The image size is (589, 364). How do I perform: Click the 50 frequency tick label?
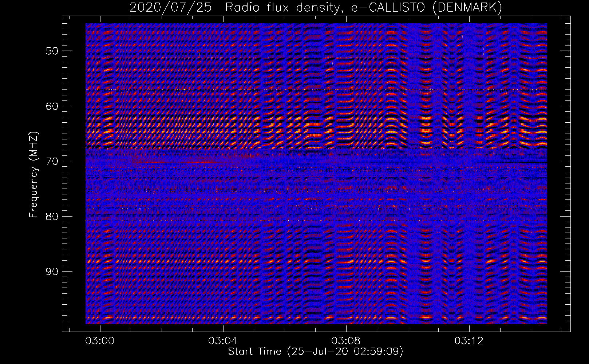click(x=52, y=51)
